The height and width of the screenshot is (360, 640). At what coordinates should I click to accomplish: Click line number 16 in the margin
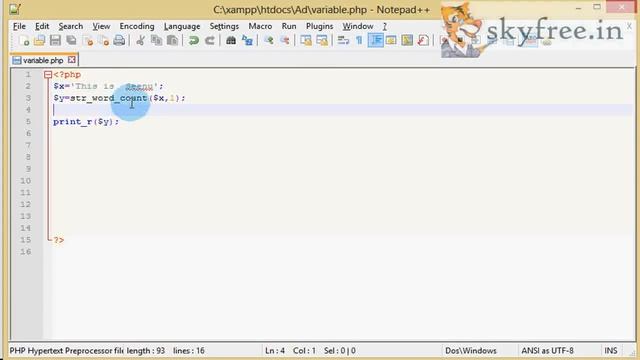25,252
